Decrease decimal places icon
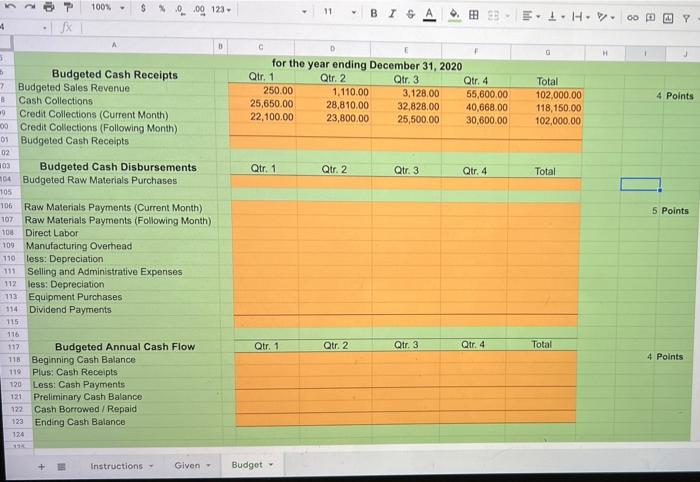 pos(180,9)
